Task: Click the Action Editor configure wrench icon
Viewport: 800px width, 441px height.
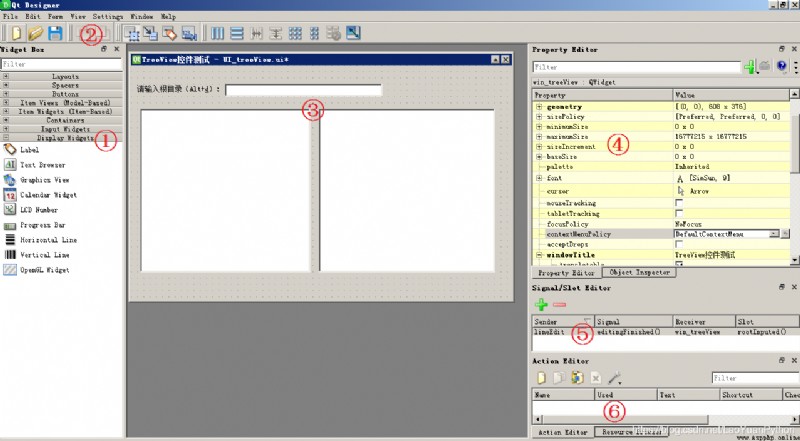Action: [x=614, y=378]
